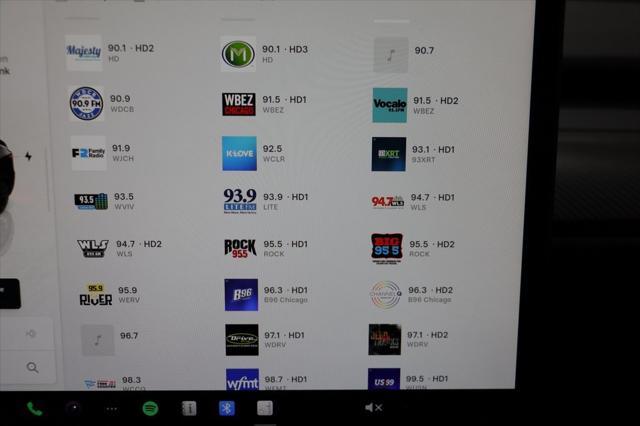Viewport: 640px width, 426px height.
Task: Choose "93.5" WVIV label
Action: tap(124, 197)
